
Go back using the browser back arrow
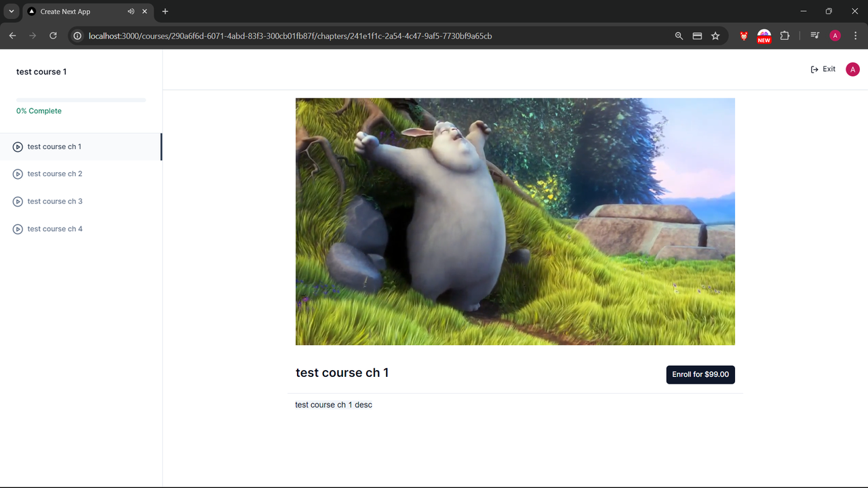pyautogui.click(x=12, y=36)
